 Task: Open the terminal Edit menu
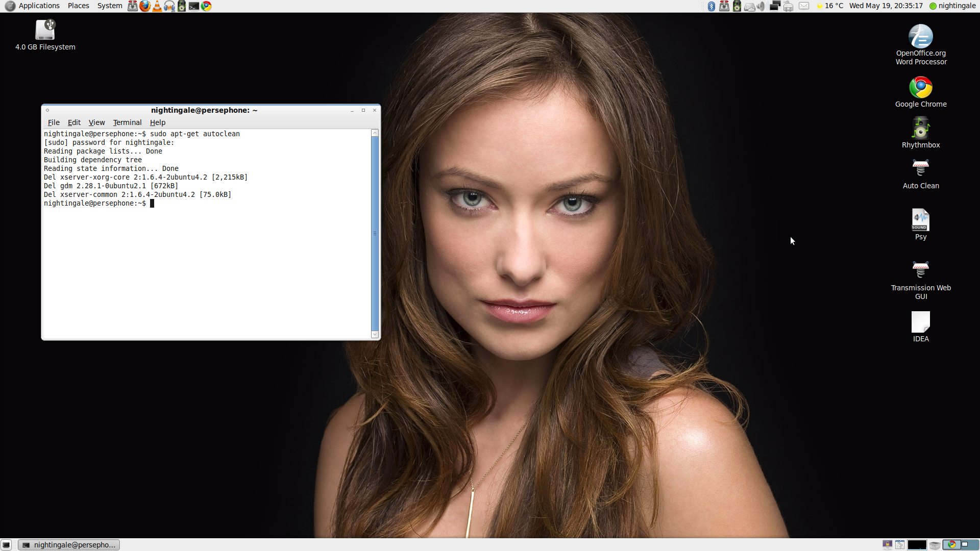(x=74, y=122)
